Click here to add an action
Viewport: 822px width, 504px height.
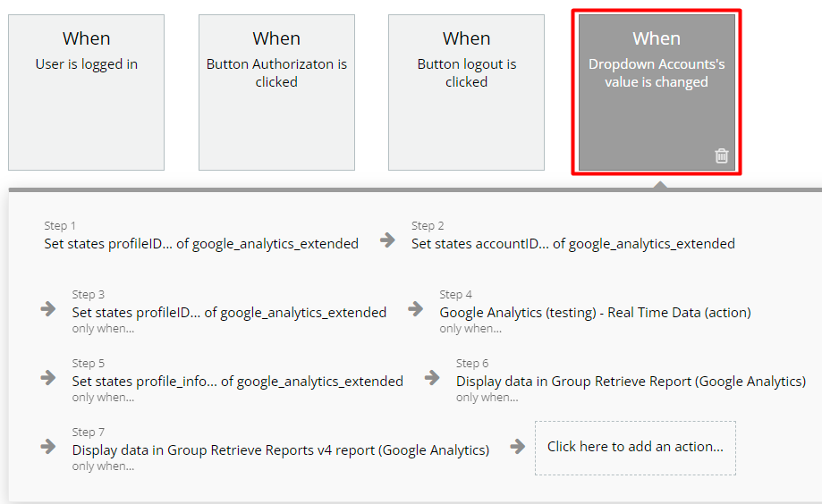pos(635,448)
